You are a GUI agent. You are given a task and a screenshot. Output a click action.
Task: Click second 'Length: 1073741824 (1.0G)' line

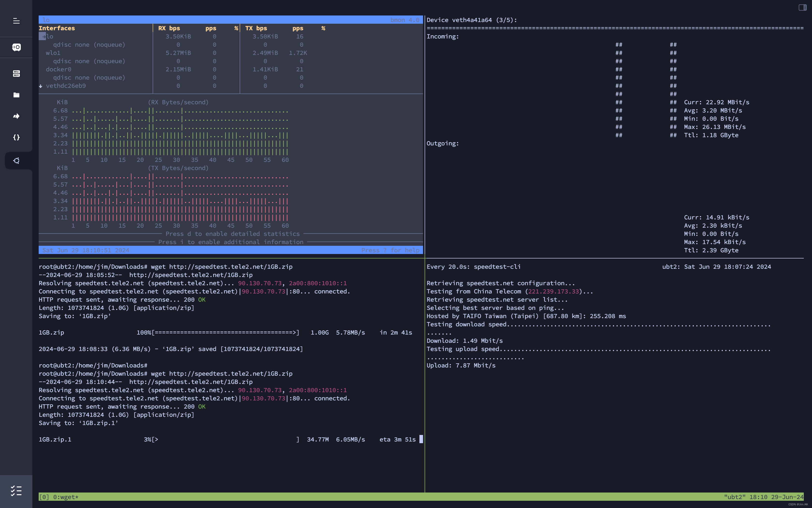tap(116, 415)
